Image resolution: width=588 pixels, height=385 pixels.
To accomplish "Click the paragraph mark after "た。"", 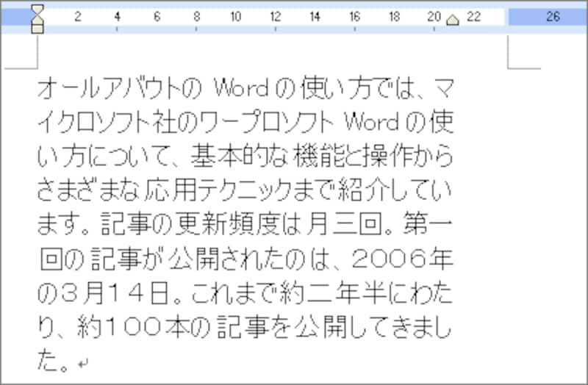I will (x=83, y=363).
